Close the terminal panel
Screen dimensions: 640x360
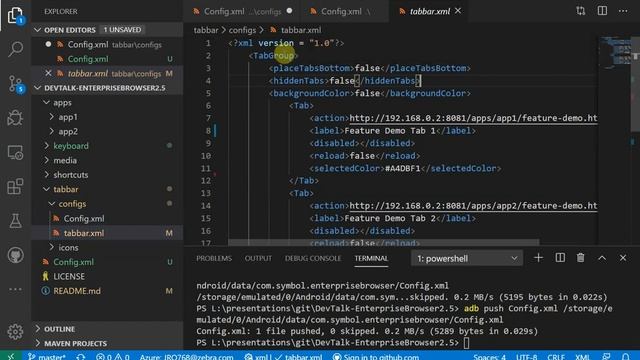(x=623, y=258)
